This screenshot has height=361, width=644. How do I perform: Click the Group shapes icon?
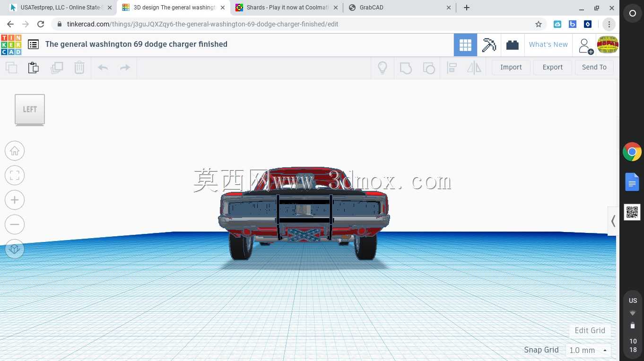click(406, 68)
